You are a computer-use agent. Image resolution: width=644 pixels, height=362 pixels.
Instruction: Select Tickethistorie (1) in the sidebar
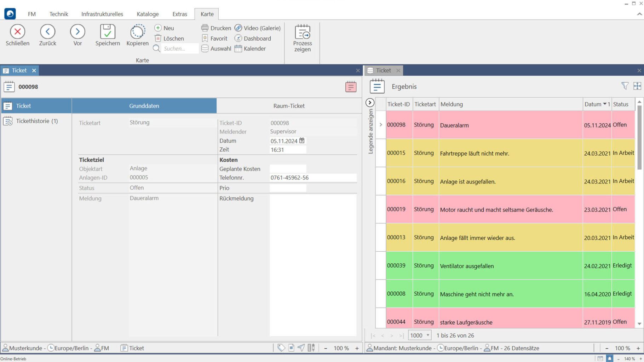(x=37, y=121)
